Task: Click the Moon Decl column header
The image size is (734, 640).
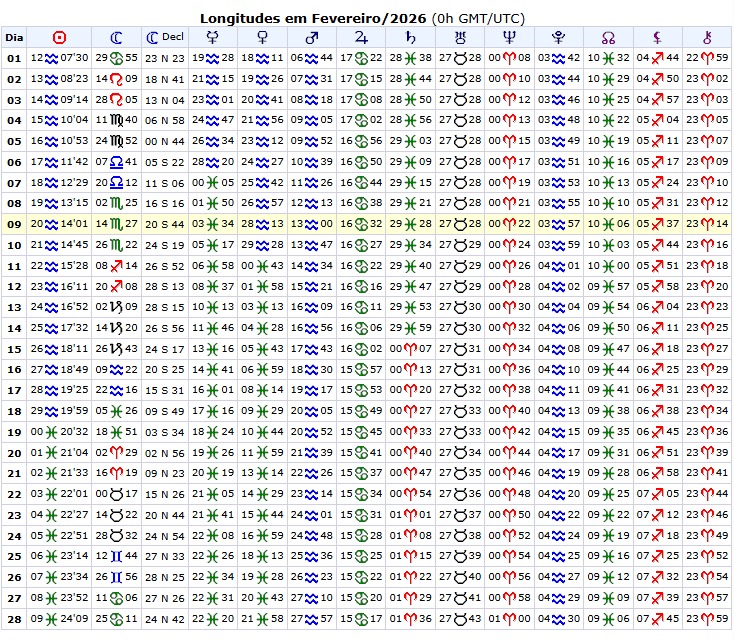Action: click(164, 38)
